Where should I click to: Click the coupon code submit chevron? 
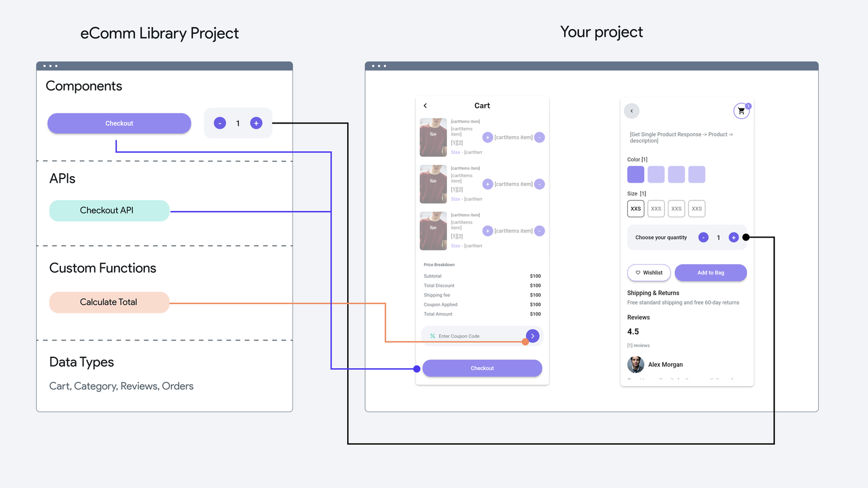tap(532, 336)
